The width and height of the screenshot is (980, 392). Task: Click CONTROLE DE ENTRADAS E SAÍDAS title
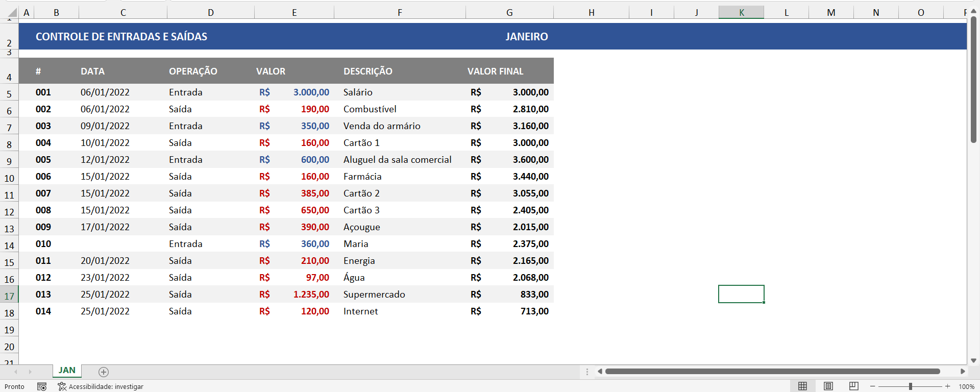click(121, 36)
